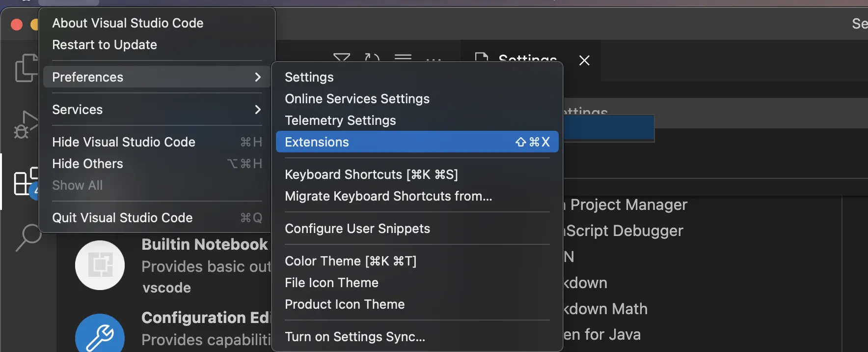This screenshot has width=868, height=352.
Task: Open the more actions ellipsis menu
Action: coord(433,59)
